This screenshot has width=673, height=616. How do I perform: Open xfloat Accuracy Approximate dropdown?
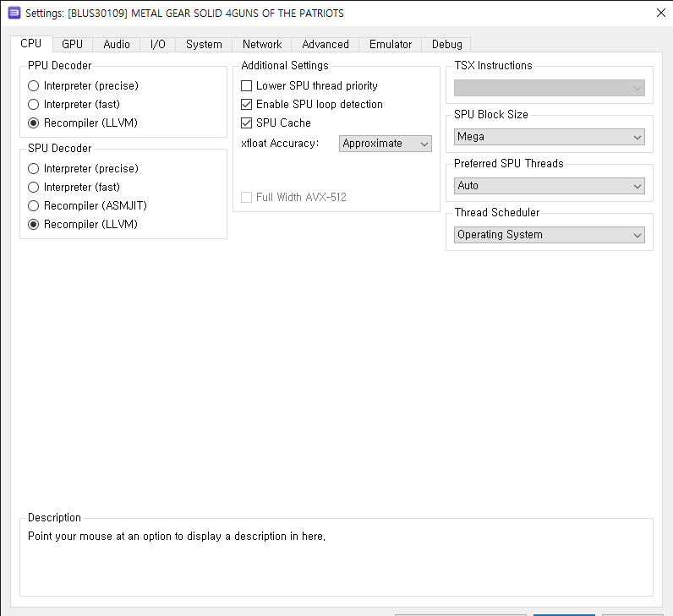coord(385,144)
